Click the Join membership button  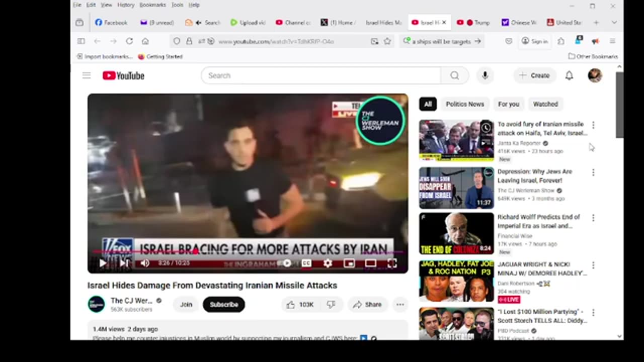click(x=186, y=304)
